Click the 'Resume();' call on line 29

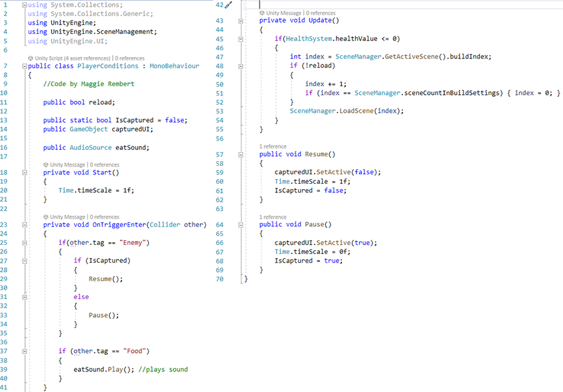[106, 279]
